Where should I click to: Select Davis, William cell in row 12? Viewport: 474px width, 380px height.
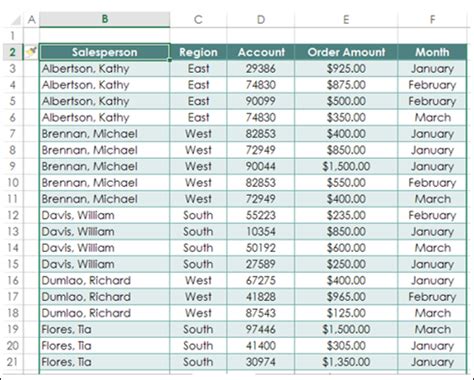click(104, 215)
